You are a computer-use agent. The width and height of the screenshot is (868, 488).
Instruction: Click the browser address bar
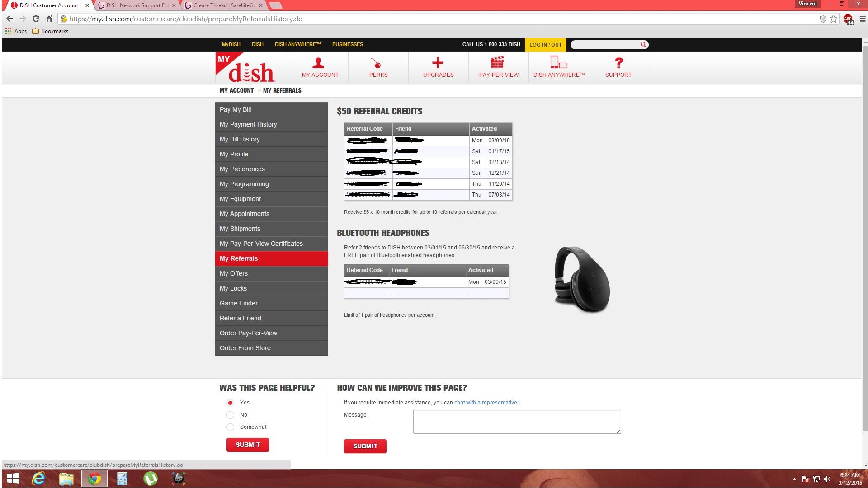[x=439, y=19]
